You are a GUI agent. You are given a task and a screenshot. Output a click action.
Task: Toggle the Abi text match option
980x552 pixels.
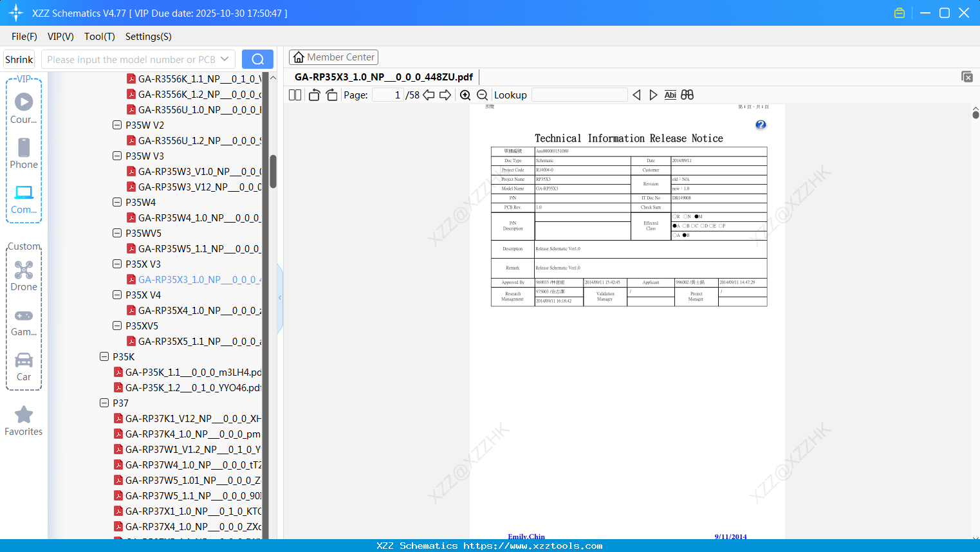point(670,95)
